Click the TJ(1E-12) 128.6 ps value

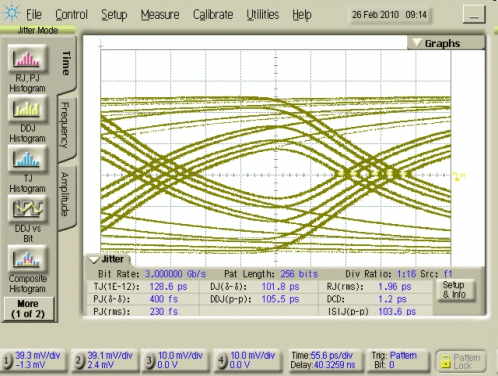point(168,287)
